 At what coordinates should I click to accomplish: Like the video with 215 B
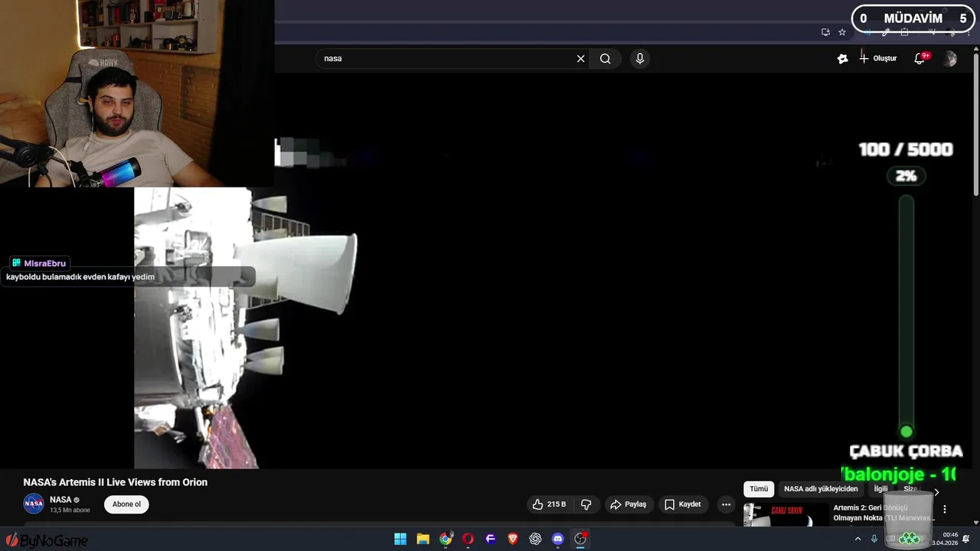(549, 504)
